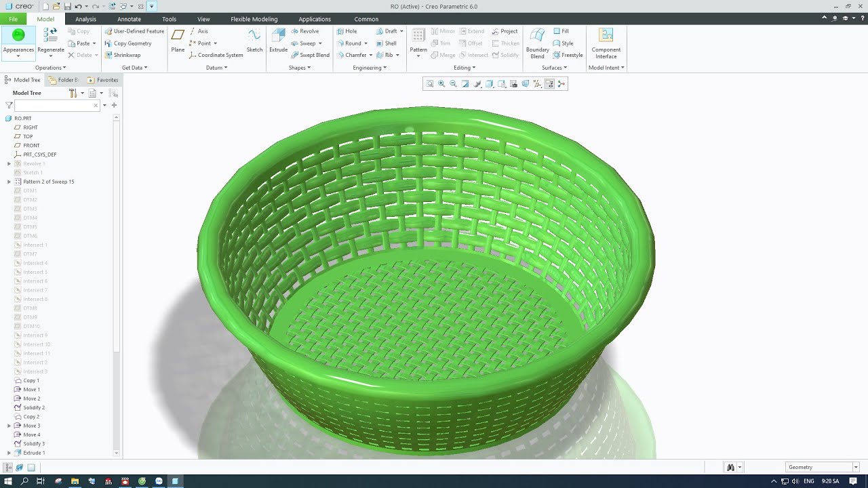Open the Component Interface tool
Screen dimensions: 868x488
(x=606, y=43)
